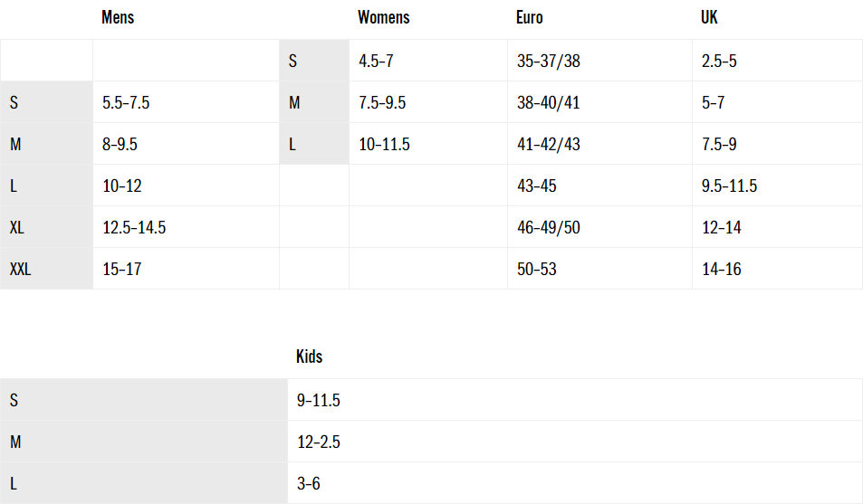Click the Womens 4.5–7 size cell
Image resolution: width=863 pixels, height=504 pixels.
(x=376, y=62)
